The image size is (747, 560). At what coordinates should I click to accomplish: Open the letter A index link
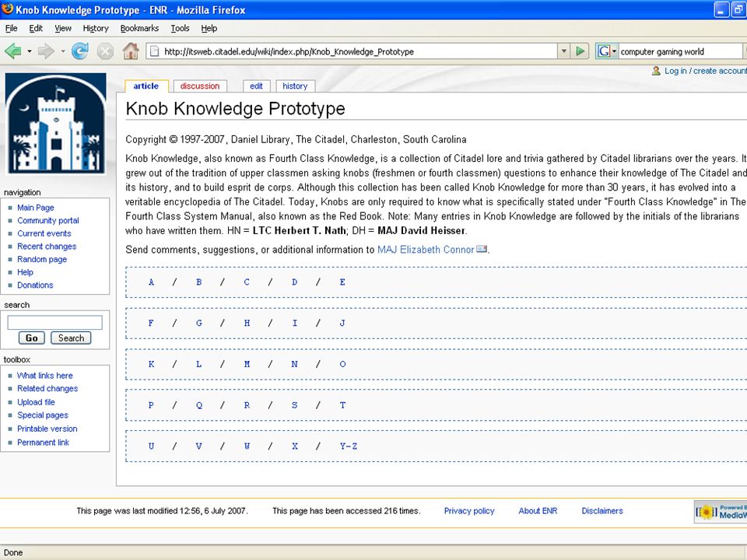[x=151, y=282]
